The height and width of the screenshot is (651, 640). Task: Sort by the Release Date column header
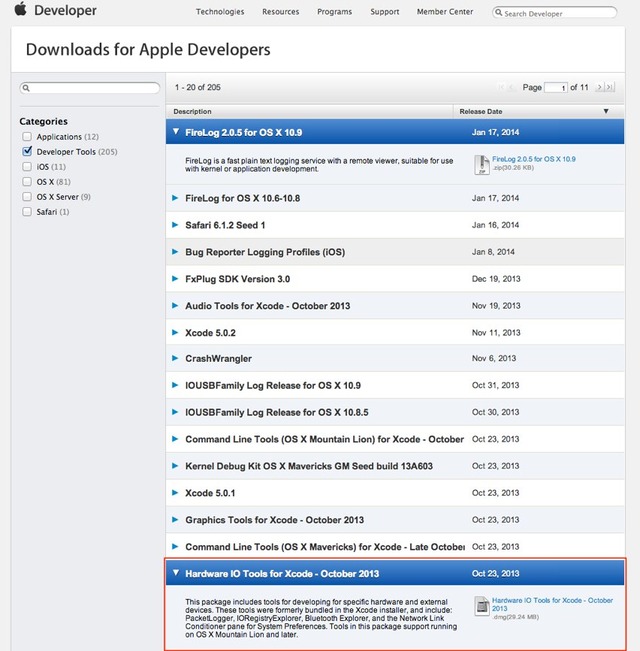point(481,111)
